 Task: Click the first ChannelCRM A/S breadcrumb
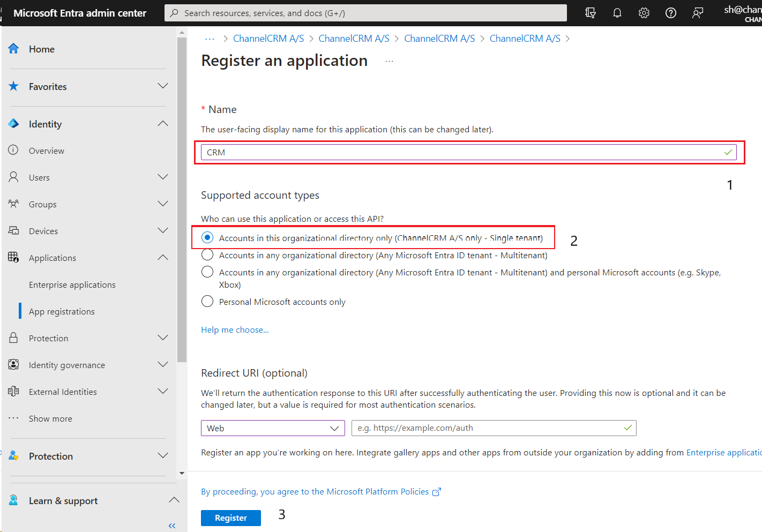click(x=268, y=39)
